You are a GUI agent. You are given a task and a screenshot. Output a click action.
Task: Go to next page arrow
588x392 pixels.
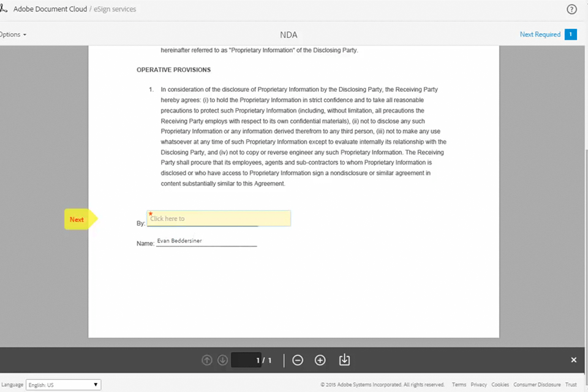click(x=222, y=360)
